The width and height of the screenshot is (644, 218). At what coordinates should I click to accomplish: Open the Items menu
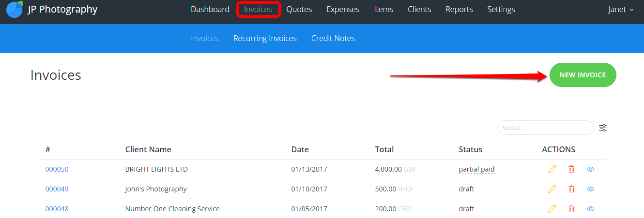point(383,10)
